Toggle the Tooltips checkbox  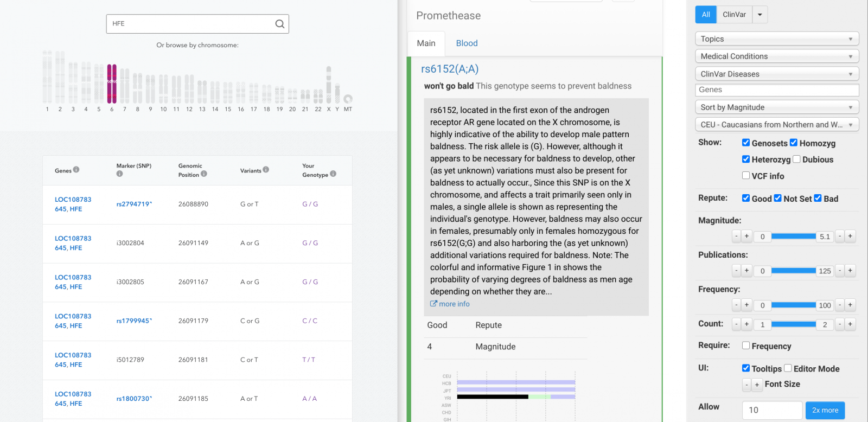pos(746,368)
